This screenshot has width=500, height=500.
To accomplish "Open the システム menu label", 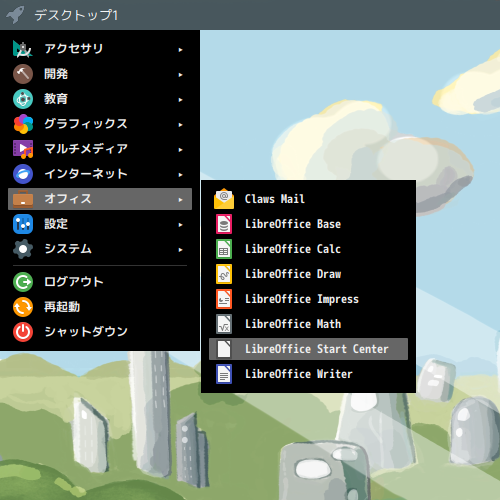I will coord(68,249).
